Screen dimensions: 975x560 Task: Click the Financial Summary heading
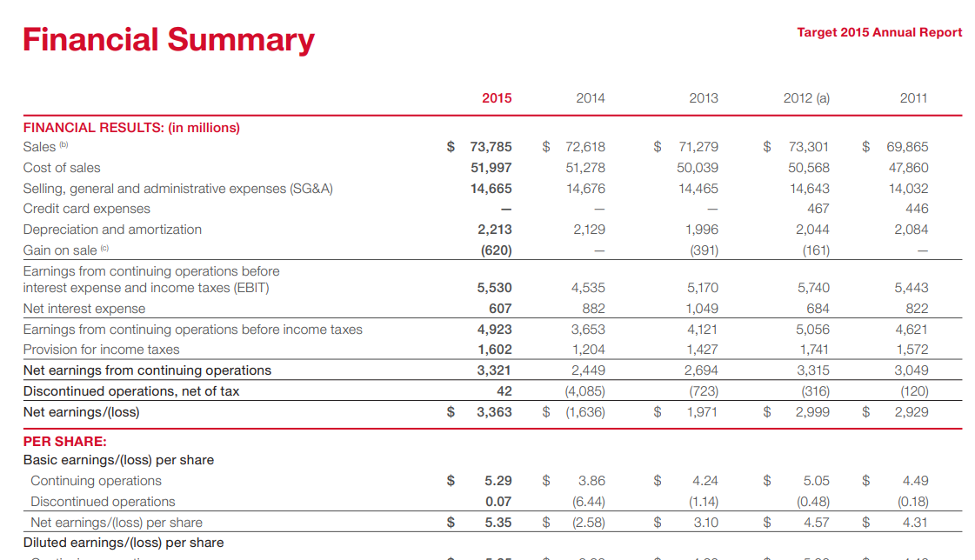click(x=169, y=40)
